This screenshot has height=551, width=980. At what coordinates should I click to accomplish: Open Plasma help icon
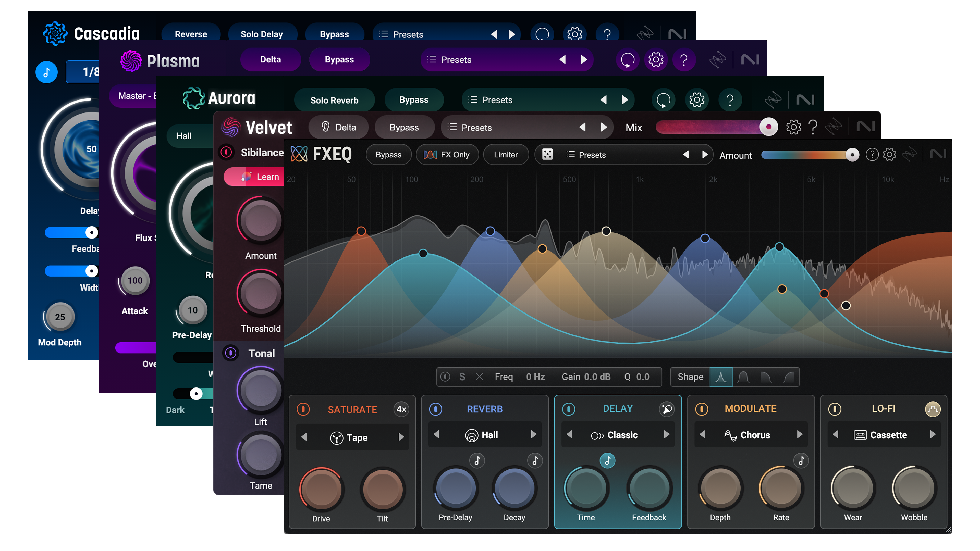pos(684,60)
